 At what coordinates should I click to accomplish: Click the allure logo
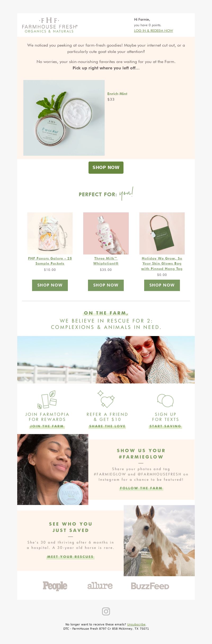[x=100, y=585]
